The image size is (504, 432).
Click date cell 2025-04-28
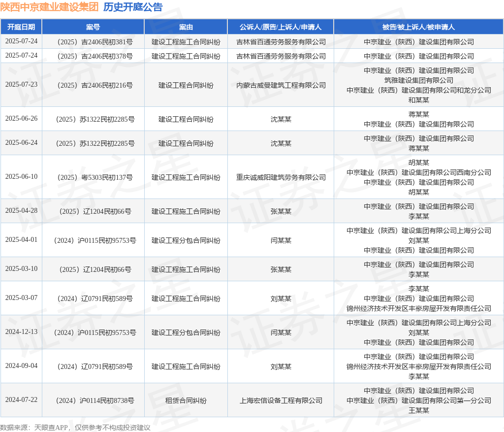tap(21, 211)
